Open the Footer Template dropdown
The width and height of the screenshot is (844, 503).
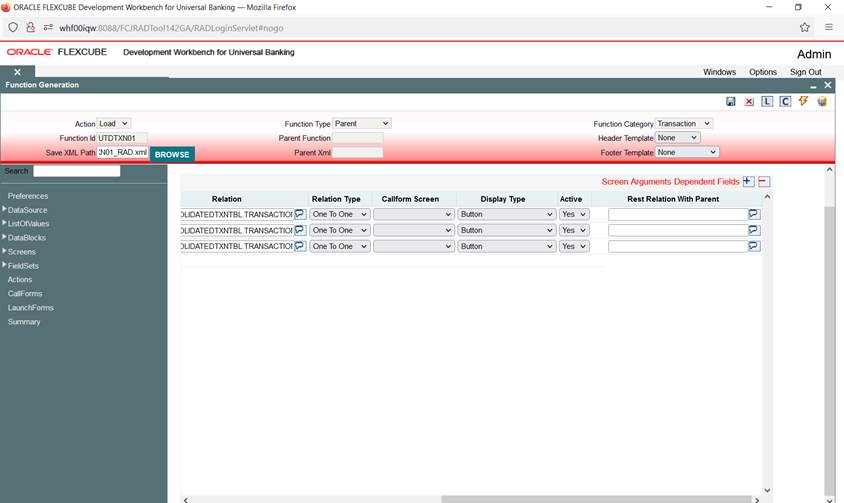coord(687,152)
